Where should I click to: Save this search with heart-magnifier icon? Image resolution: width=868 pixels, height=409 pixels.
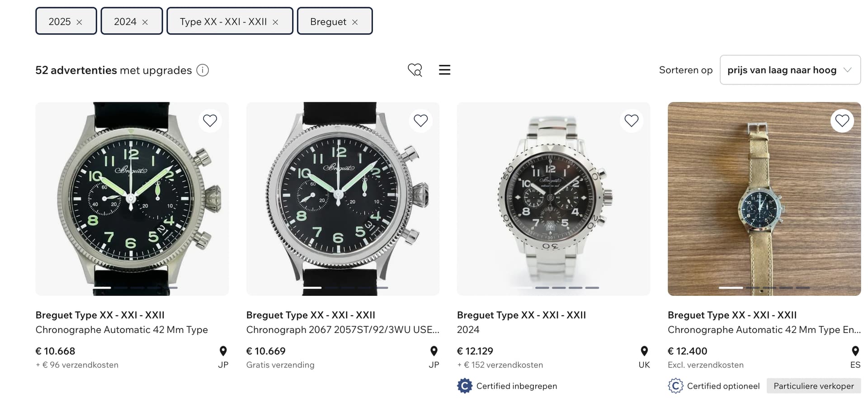[x=415, y=70]
